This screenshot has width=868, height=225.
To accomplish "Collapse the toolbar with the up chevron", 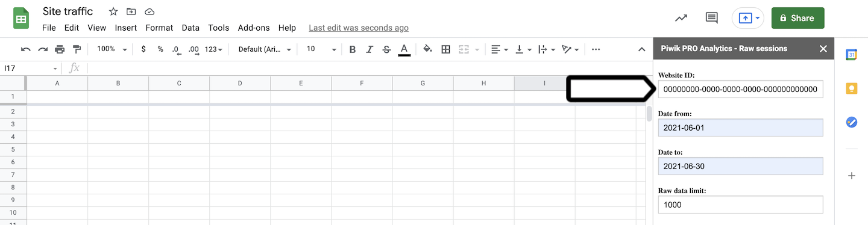I will tap(642, 49).
